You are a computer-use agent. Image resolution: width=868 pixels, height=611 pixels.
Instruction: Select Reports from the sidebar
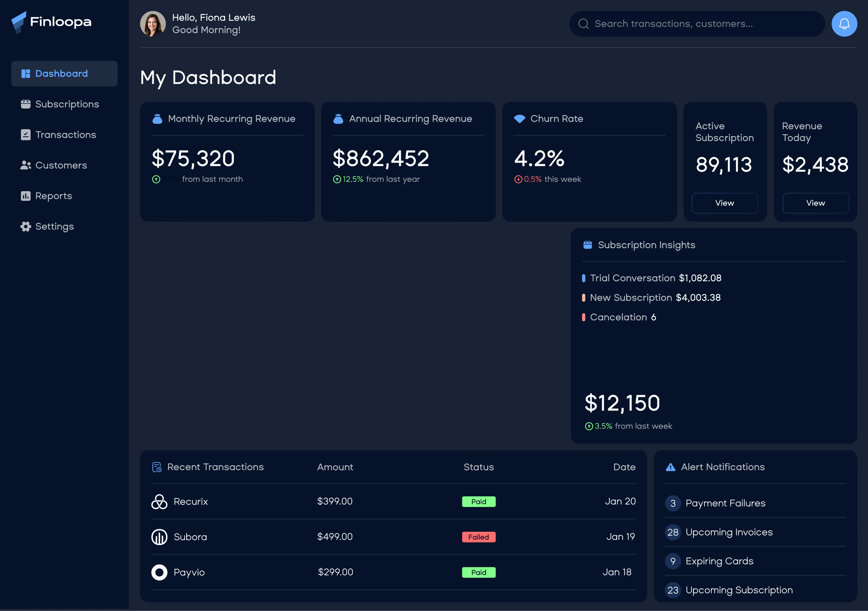point(64,196)
